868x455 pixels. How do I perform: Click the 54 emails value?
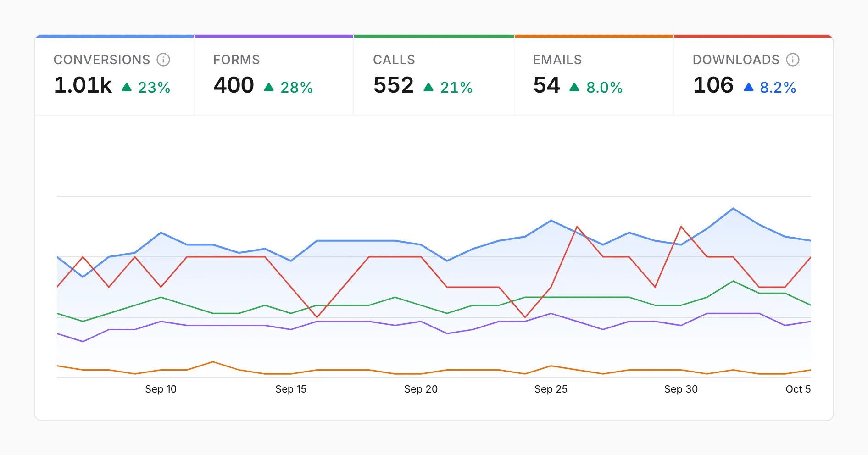pos(547,85)
